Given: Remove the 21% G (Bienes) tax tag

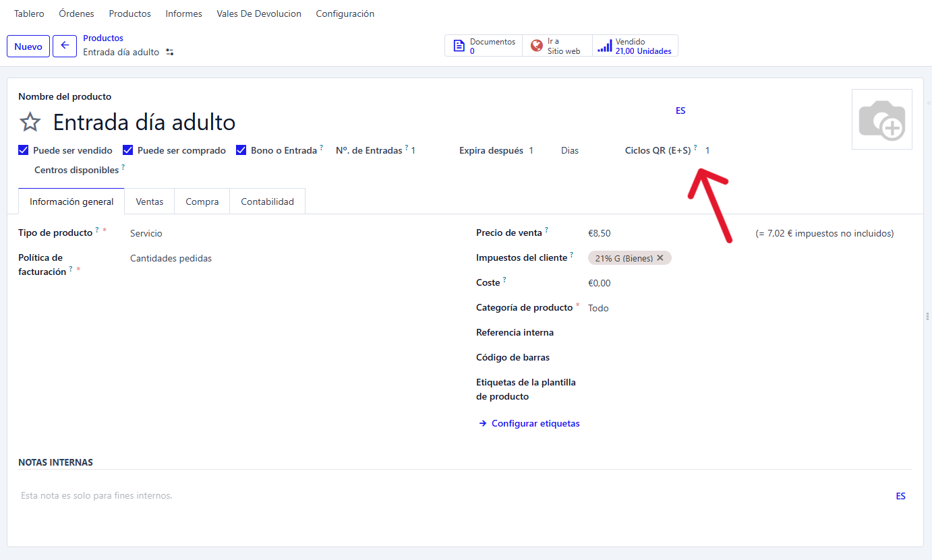Looking at the screenshot, I should click(660, 258).
